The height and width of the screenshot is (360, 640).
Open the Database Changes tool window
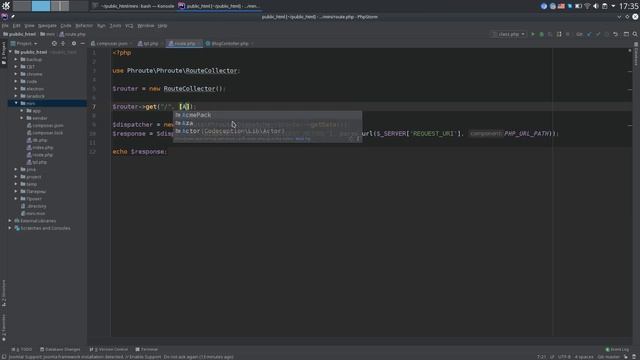(60, 349)
